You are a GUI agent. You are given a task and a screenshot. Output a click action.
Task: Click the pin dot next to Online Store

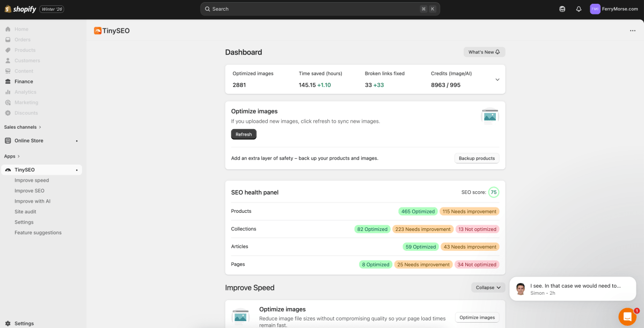coord(77,141)
